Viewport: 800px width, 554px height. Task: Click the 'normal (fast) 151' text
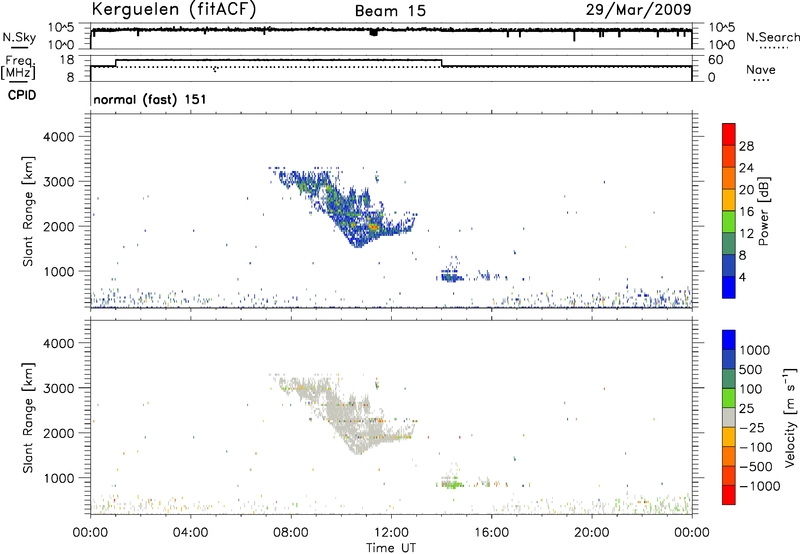(150, 99)
